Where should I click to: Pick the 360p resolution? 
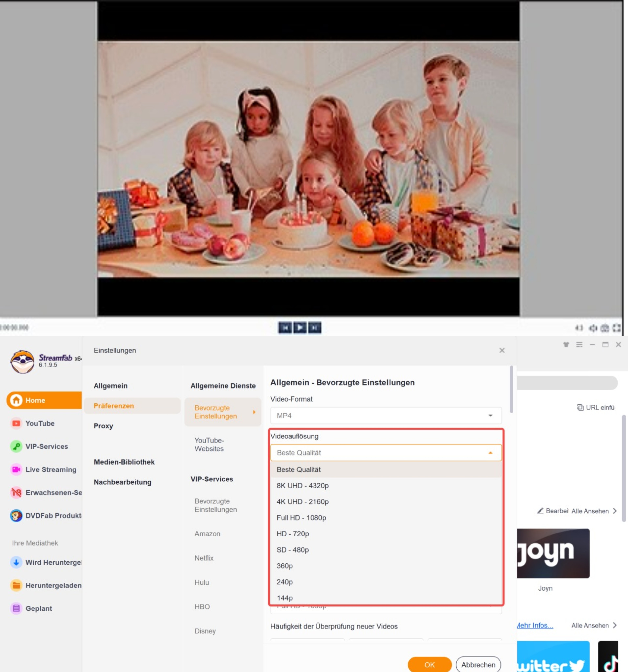point(386,566)
